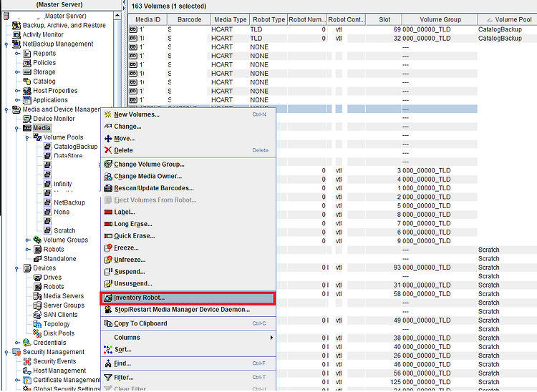Screen dimensions: 537x392
Task: Select Rescan/Update Barcodes menu entry
Action: point(188,188)
